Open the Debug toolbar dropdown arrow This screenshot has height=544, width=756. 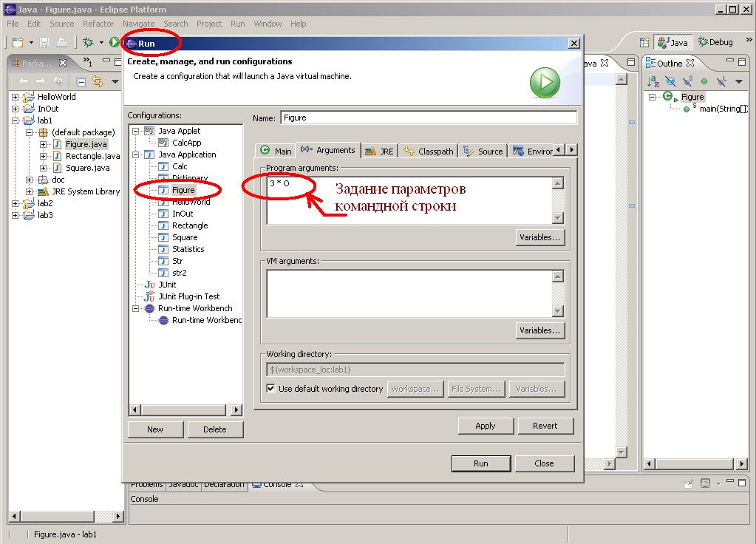click(x=101, y=42)
